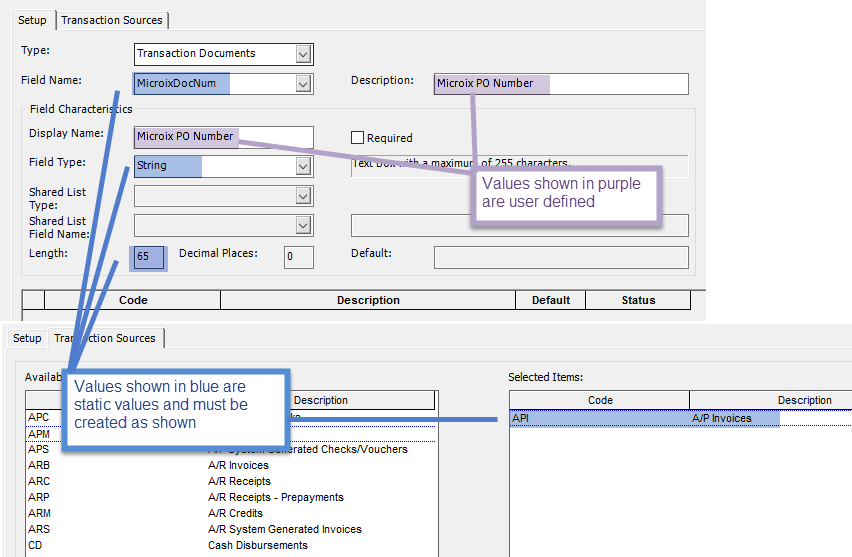
Task: Click the empty Default input field
Action: (560, 257)
